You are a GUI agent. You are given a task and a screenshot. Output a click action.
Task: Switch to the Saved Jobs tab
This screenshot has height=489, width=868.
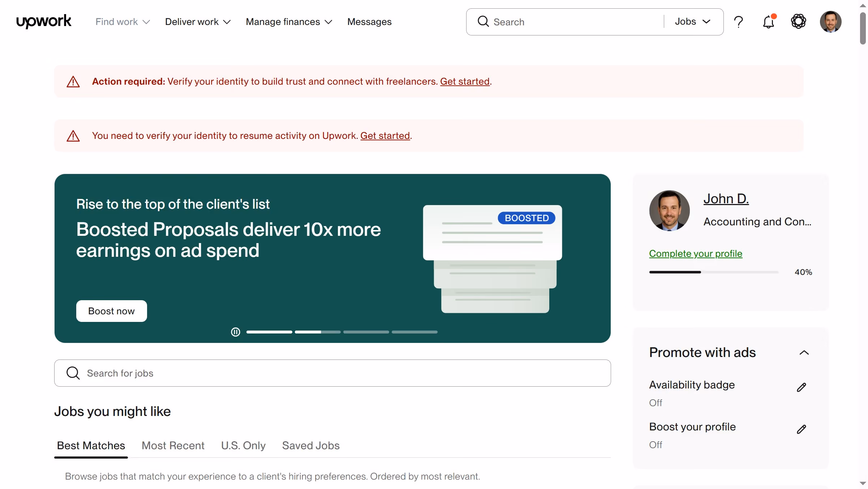coord(311,446)
